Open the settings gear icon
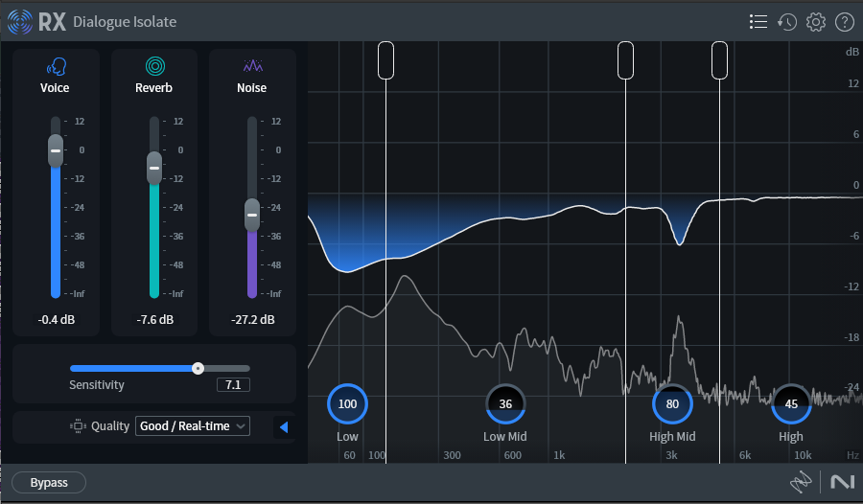The height and width of the screenshot is (504, 863). 816,22
